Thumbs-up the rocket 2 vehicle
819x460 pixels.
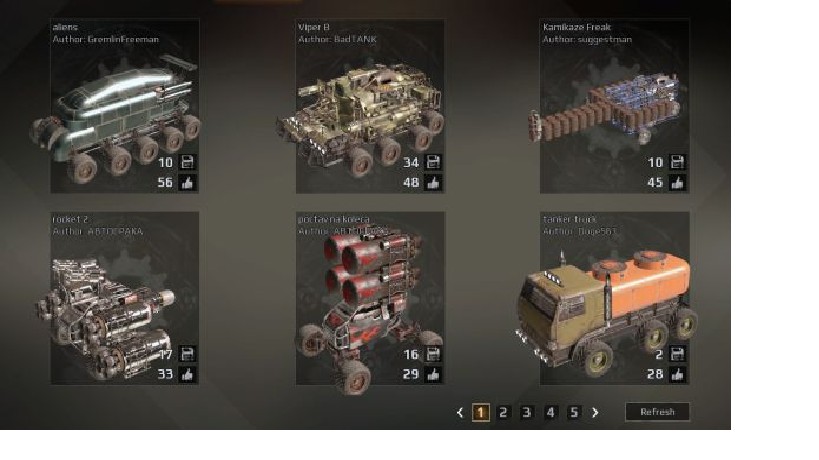187,374
